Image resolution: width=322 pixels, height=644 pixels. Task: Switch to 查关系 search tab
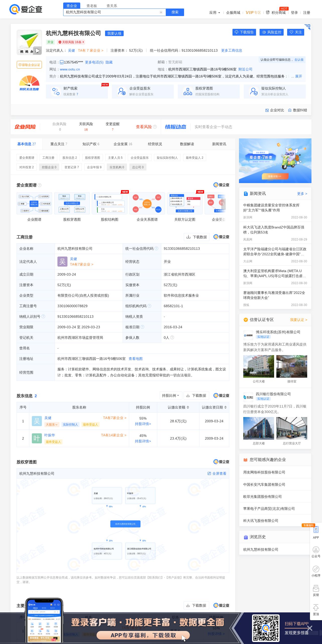click(112, 6)
